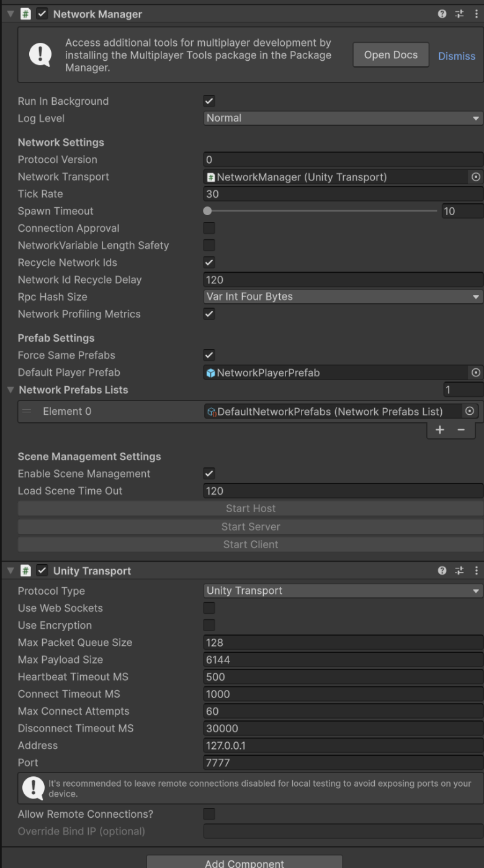Click the Disconnect Timeout MS field
Viewport: 484px width, 868px height.
[x=343, y=728]
